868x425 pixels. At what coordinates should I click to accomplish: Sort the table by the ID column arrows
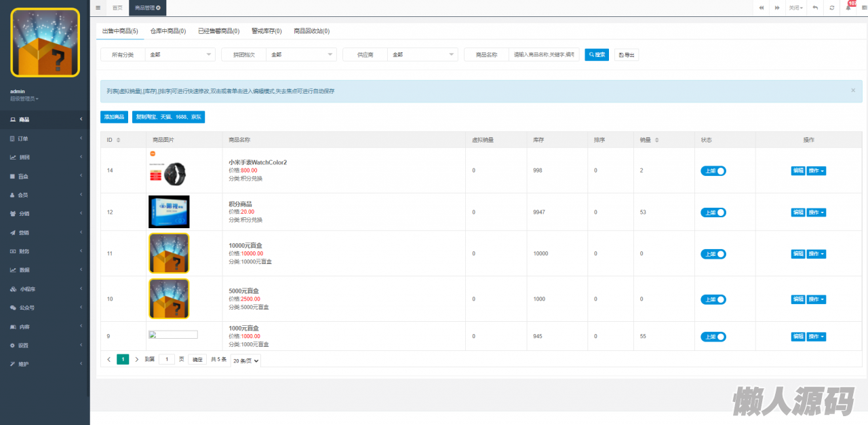119,140
